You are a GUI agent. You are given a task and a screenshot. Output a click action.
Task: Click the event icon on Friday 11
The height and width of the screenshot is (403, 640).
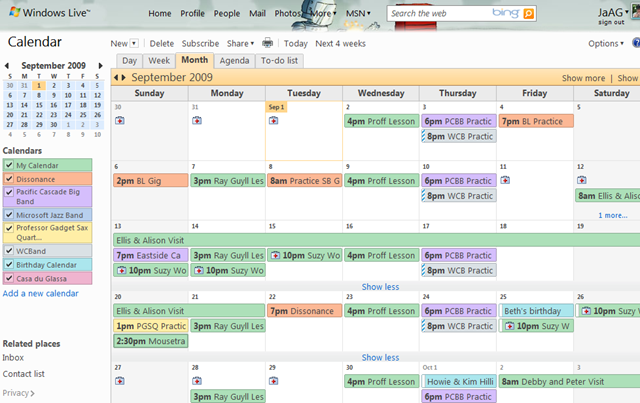click(504, 180)
